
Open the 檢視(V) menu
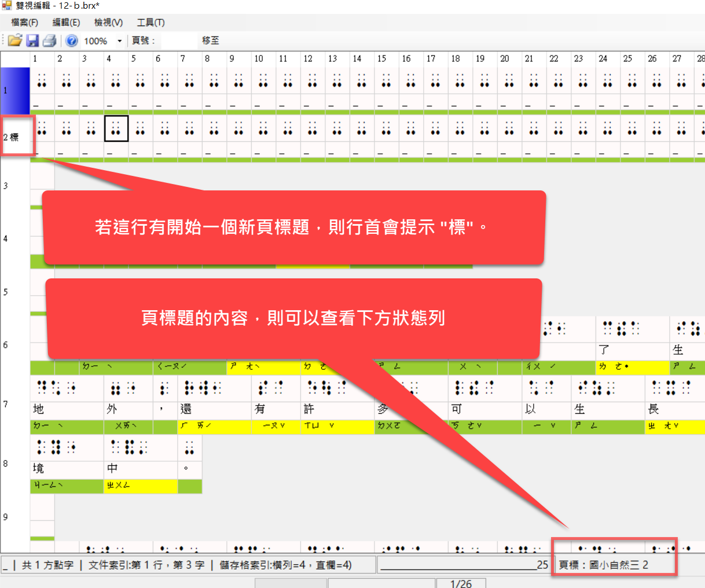coord(108,23)
